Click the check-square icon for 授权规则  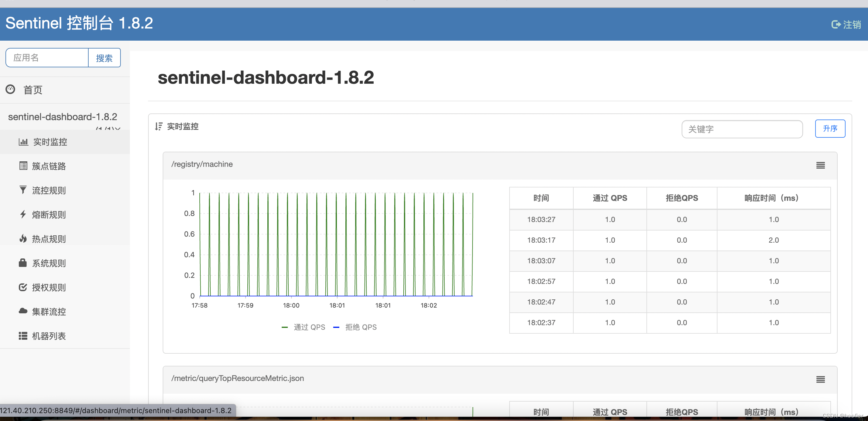pos(23,287)
